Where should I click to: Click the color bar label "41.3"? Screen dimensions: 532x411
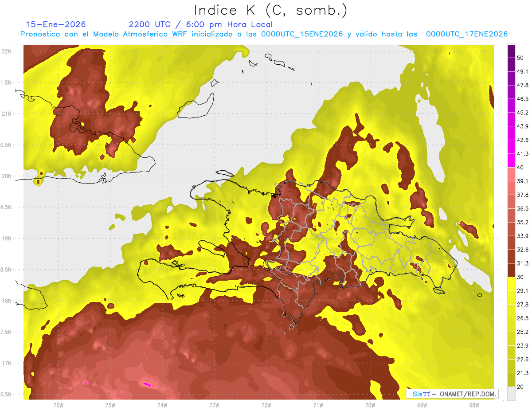(523, 154)
